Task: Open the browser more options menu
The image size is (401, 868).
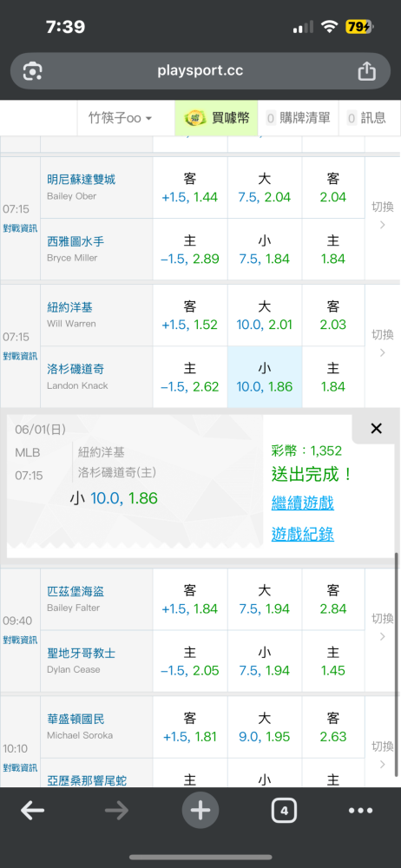Action: tap(360, 811)
